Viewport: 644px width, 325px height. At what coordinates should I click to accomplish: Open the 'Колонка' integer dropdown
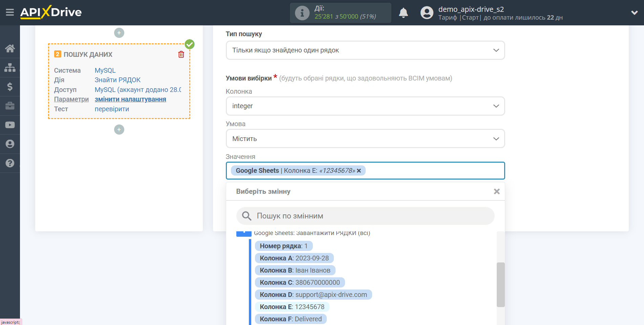pyautogui.click(x=365, y=106)
